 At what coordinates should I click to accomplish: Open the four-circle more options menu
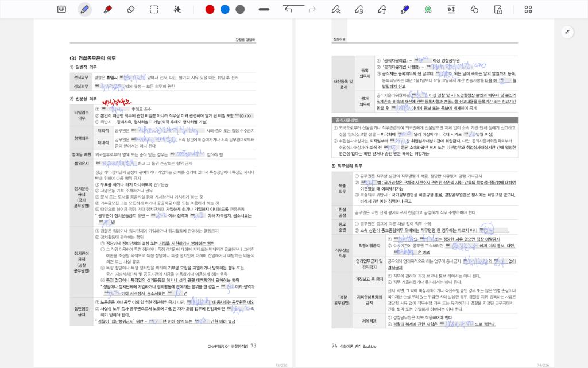pos(528,9)
